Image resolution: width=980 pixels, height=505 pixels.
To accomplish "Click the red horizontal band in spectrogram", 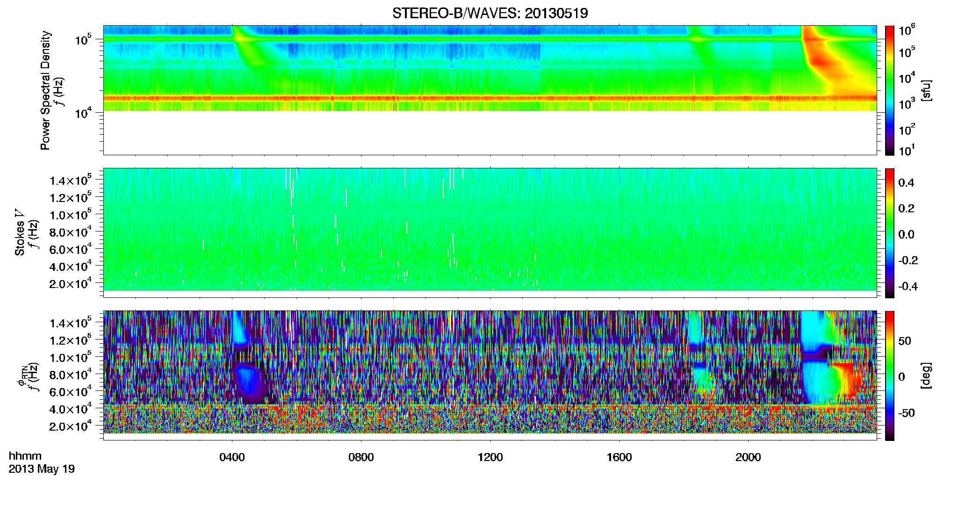I will pyautogui.click(x=490, y=98).
